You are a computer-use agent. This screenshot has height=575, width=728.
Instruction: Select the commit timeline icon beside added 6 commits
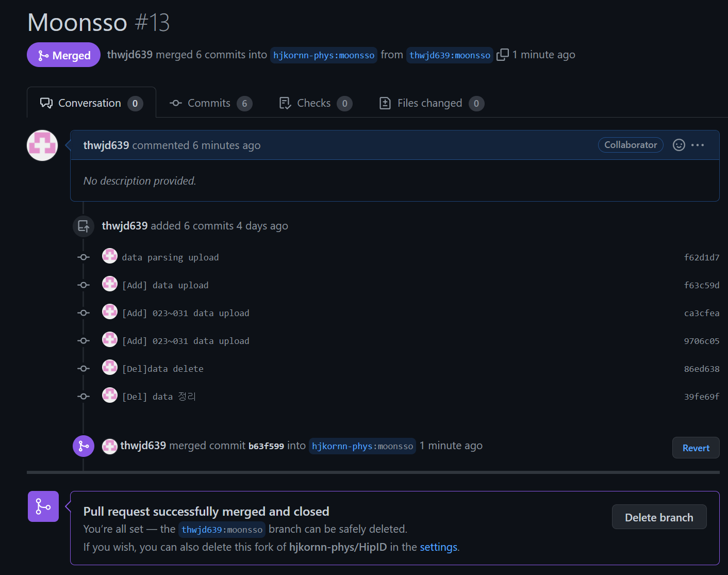point(84,226)
